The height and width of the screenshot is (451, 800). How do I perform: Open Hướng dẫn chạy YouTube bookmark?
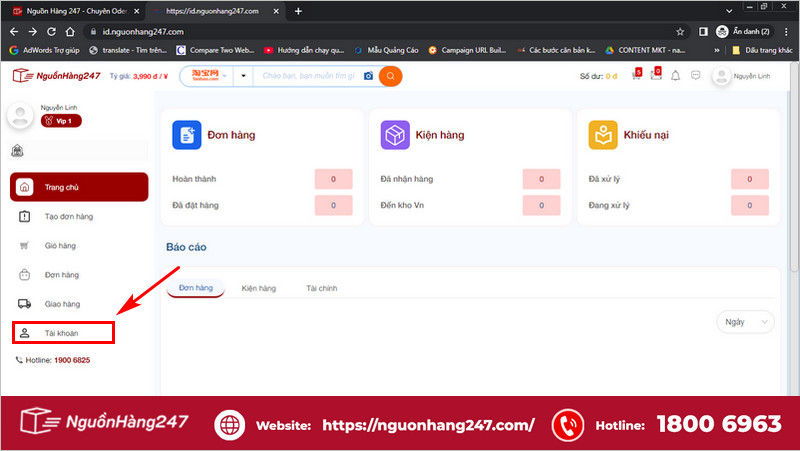[304, 50]
